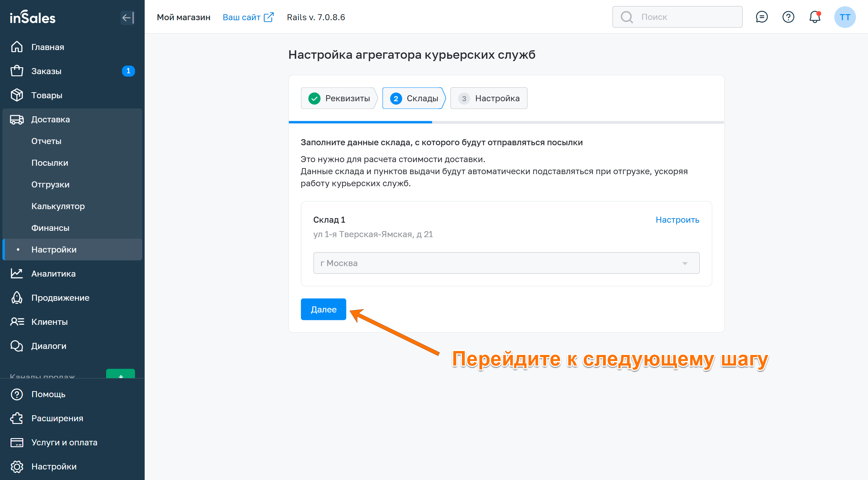
Task: Click the Настроить link for Склад 1
Action: click(677, 220)
